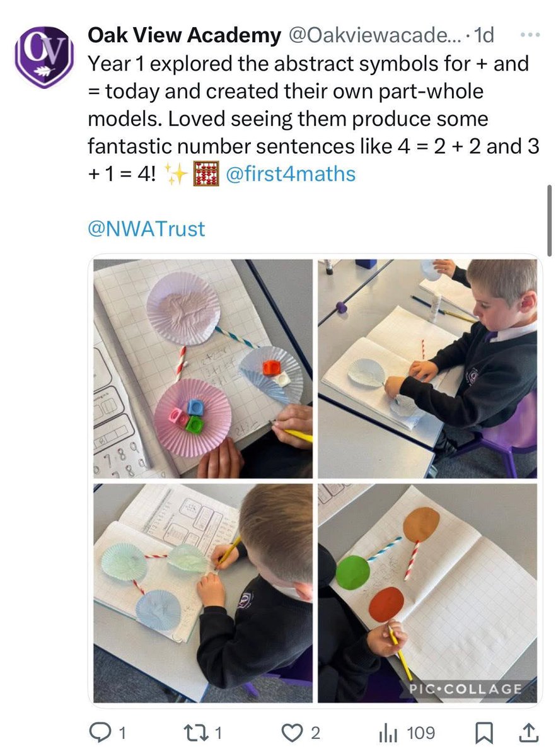Click the tweet text about part-whole models
Image resolution: width=556 pixels, height=756 pixels.
click(313, 119)
